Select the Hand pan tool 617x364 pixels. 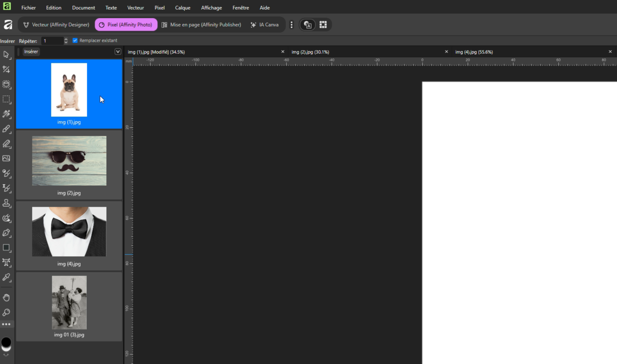point(6,298)
